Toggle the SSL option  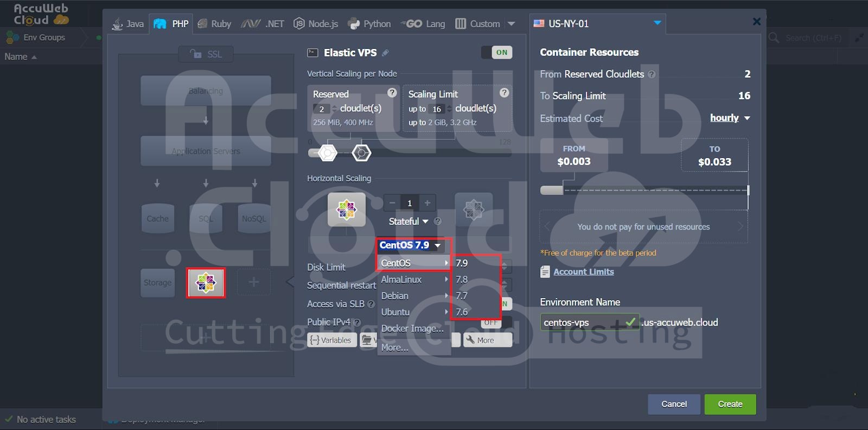(x=206, y=54)
